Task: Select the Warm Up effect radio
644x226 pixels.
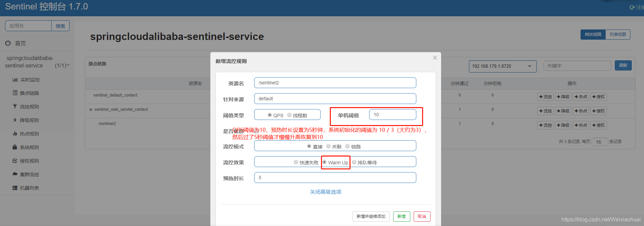Action: pyautogui.click(x=324, y=162)
